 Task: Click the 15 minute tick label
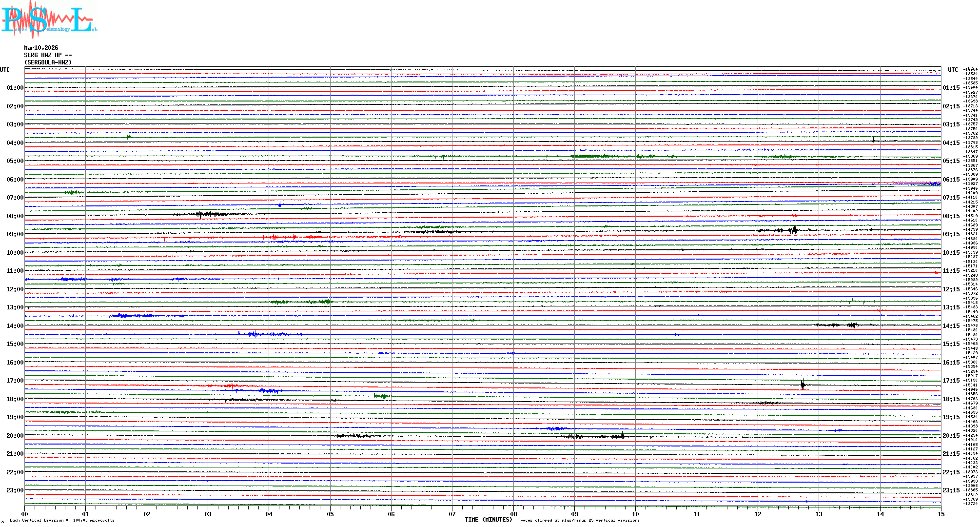click(941, 514)
